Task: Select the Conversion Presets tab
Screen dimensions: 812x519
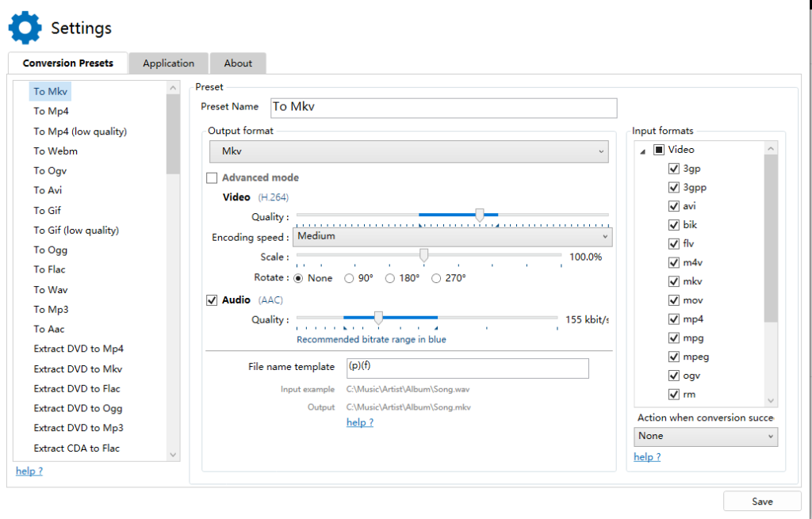Action: point(68,63)
